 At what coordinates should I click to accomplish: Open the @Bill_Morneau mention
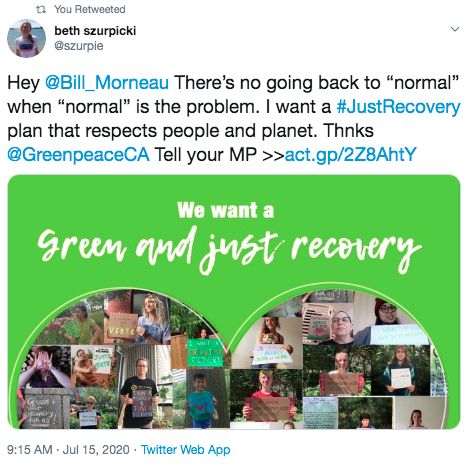107,83
